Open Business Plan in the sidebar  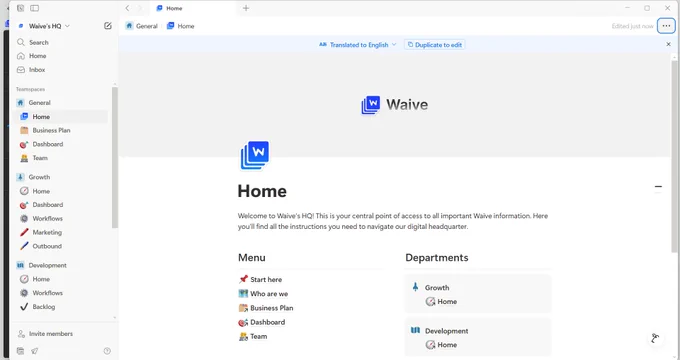[x=51, y=131]
